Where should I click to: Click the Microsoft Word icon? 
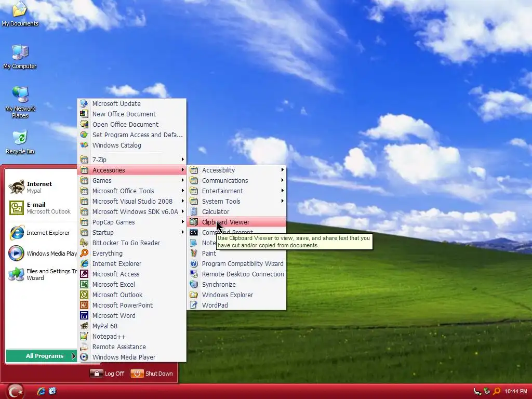click(x=84, y=315)
